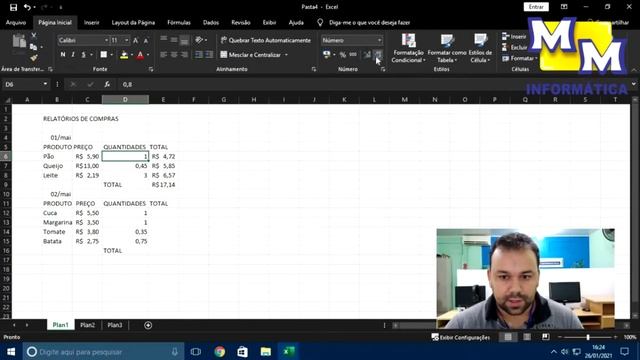Image resolution: width=640 pixels, height=360 pixels.
Task: Open Formatação Condicional dropdown
Action: point(408,49)
